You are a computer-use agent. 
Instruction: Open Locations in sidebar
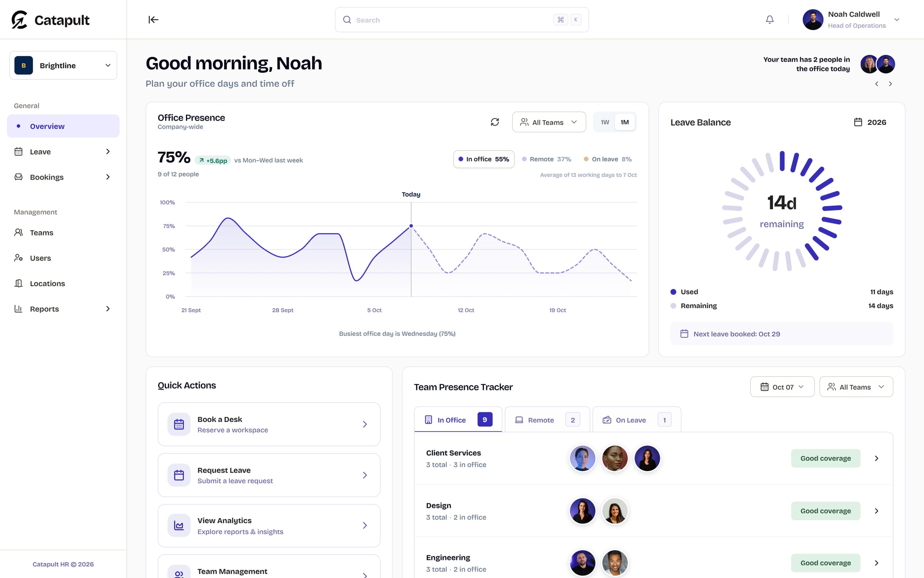pyautogui.click(x=63, y=283)
